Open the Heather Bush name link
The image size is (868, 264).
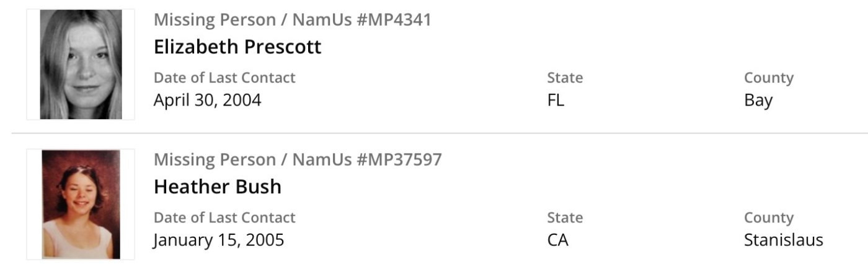(218, 186)
